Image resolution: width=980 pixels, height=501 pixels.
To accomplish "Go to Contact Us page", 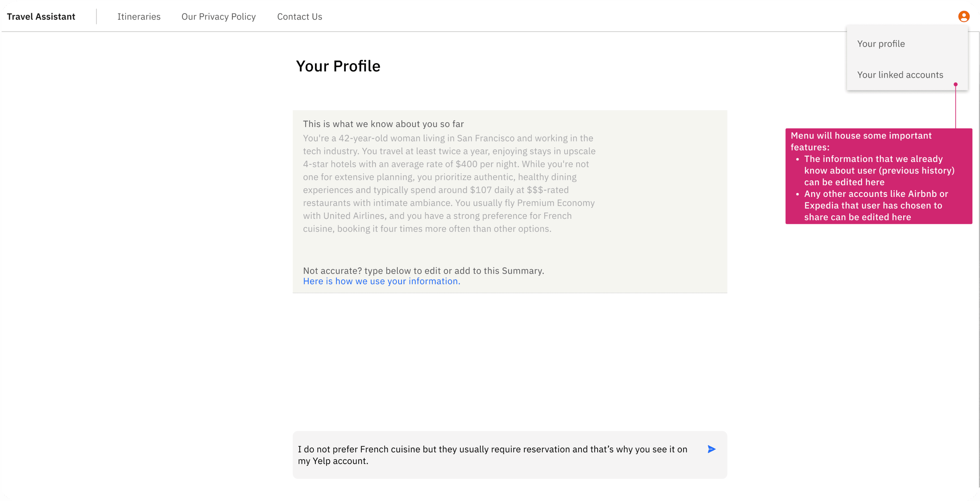I will point(299,16).
